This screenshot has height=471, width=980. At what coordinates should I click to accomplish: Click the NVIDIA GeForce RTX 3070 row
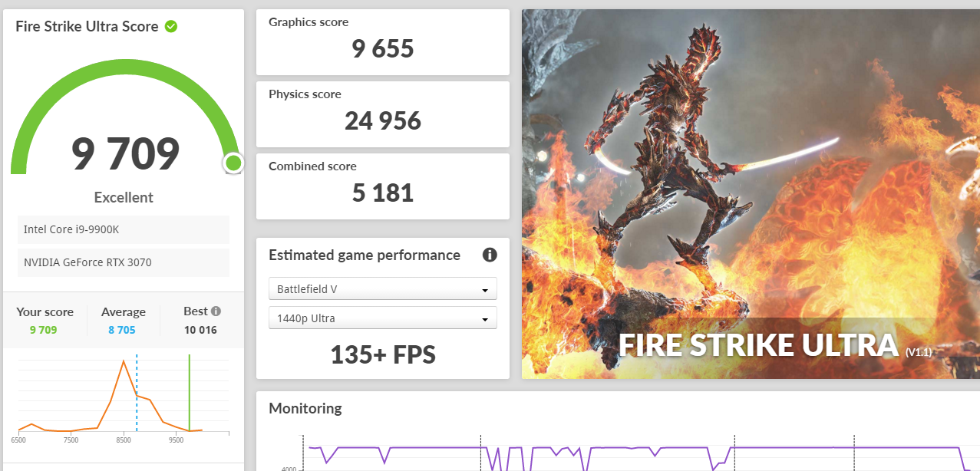click(x=123, y=262)
